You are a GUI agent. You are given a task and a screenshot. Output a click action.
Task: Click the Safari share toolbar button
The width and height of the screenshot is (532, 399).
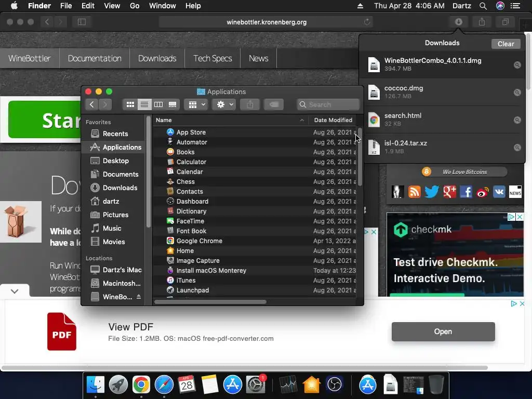click(482, 22)
